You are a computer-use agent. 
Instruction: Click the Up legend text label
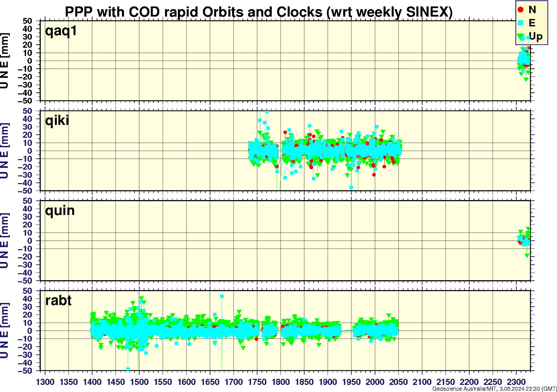[536, 37]
